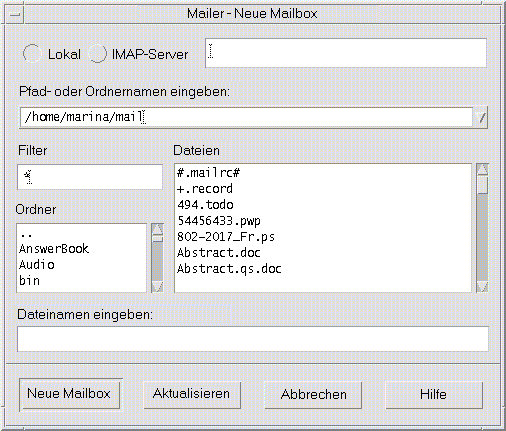Screen dimensions: 506x431
Task: Click the Dateinamen eingeben input field
Action: pyautogui.click(x=253, y=339)
